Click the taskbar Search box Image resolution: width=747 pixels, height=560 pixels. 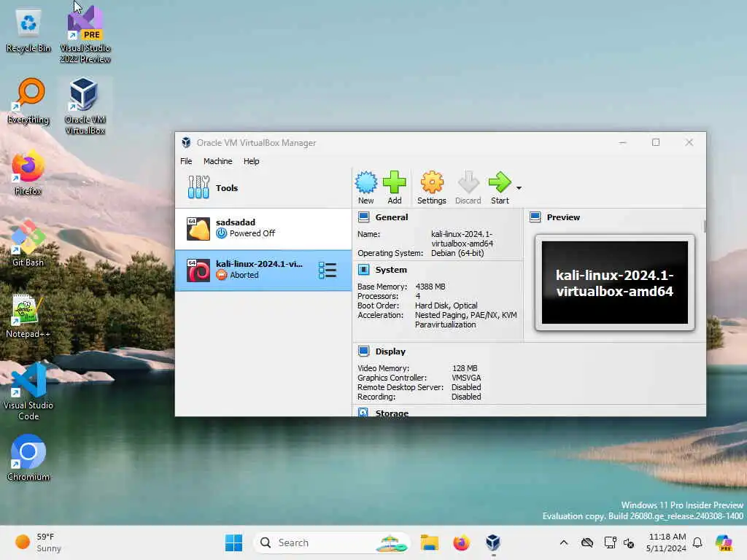pyautogui.click(x=332, y=542)
